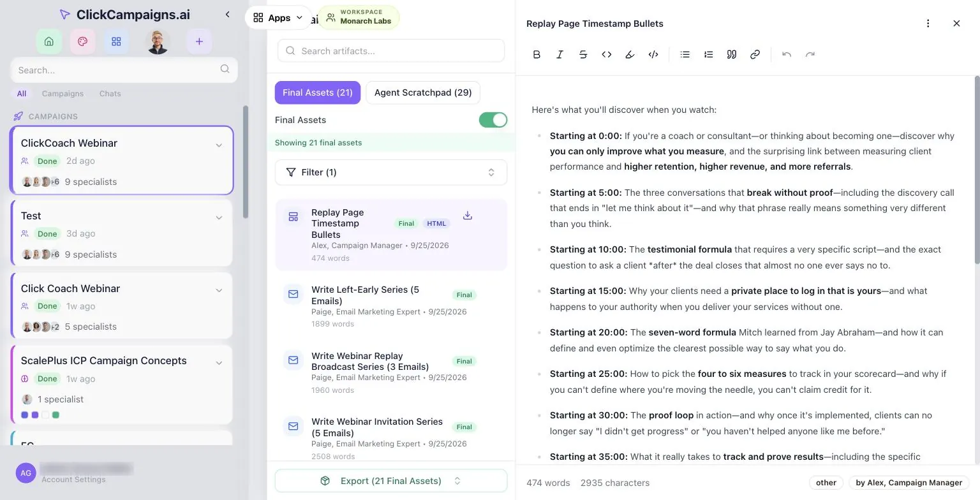Click the plus button to add new
Screen dimensions: 980x500
199,41
